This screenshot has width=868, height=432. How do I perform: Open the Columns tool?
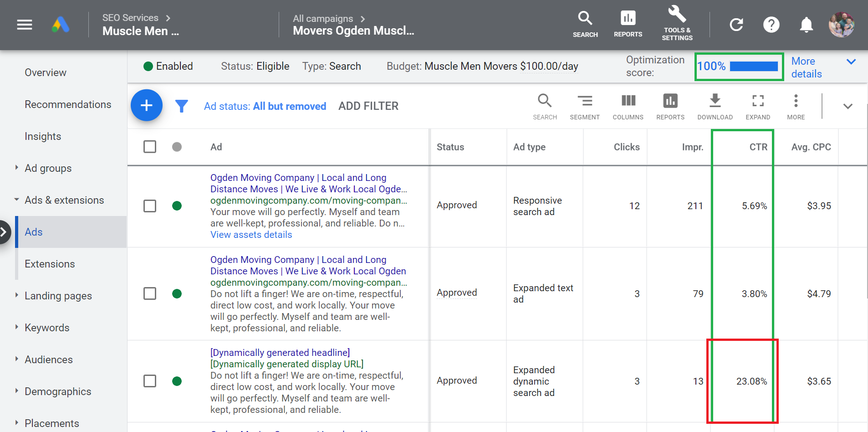[x=628, y=107]
